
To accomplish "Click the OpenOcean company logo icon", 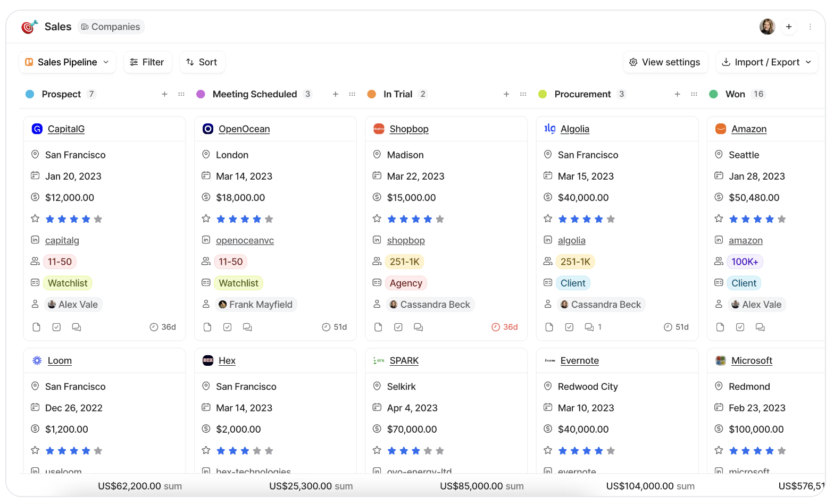I will coord(208,129).
